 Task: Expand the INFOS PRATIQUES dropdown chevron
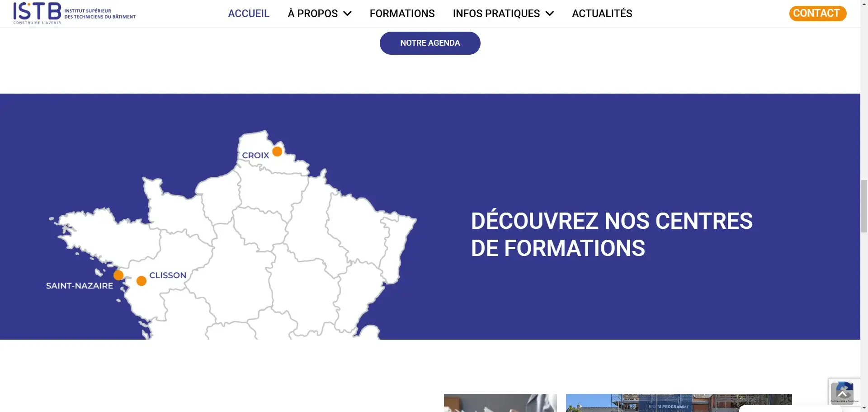550,14
